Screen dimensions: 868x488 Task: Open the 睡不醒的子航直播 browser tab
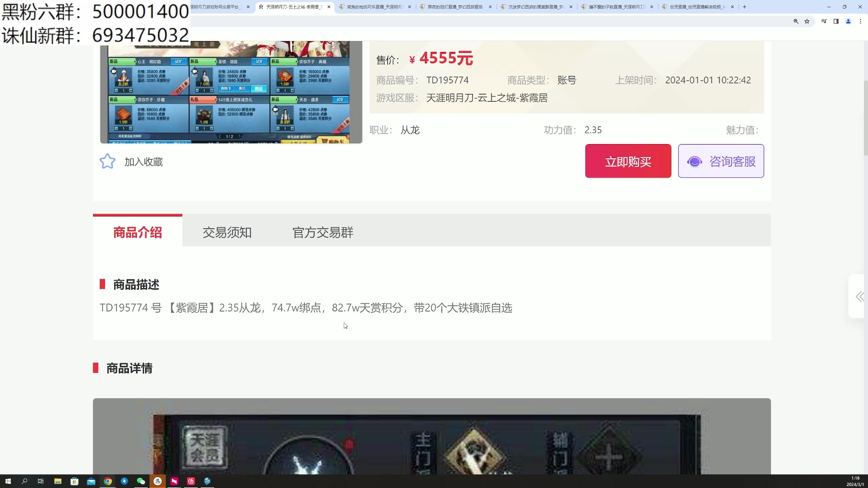617,7
